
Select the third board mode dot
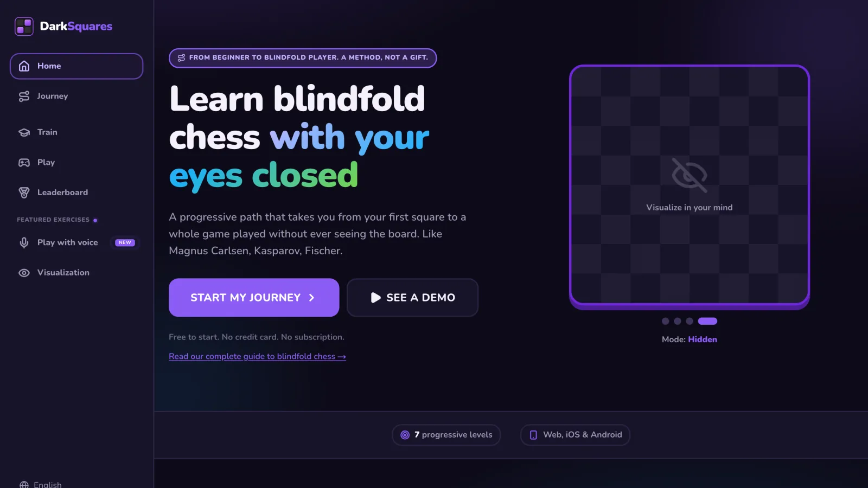coord(690,321)
